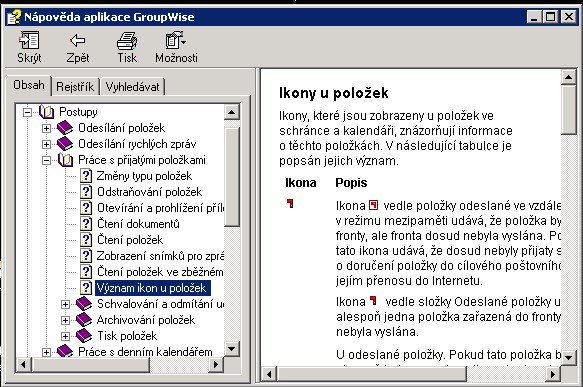Click the purple book icon for Tisk položek
Viewport: 583px width, 387px height.
[x=84, y=336]
